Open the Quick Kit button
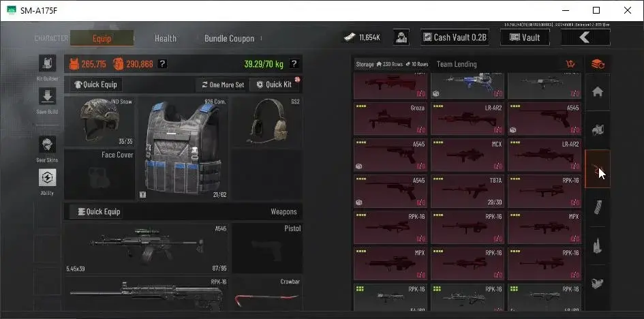The image size is (644, 319). click(275, 85)
